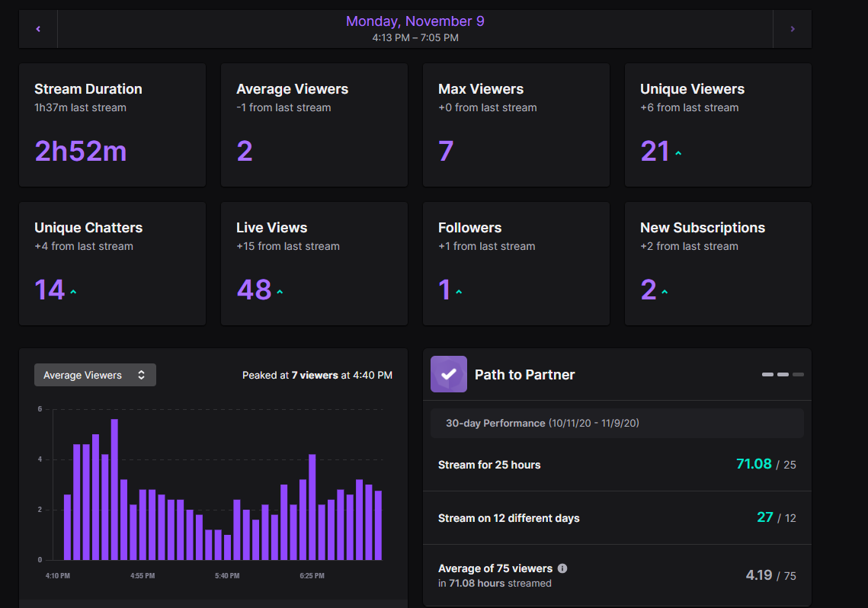Screen dimensions: 868x608
Task: Open the Average Viewers stat card showing 2
Action: [315, 125]
